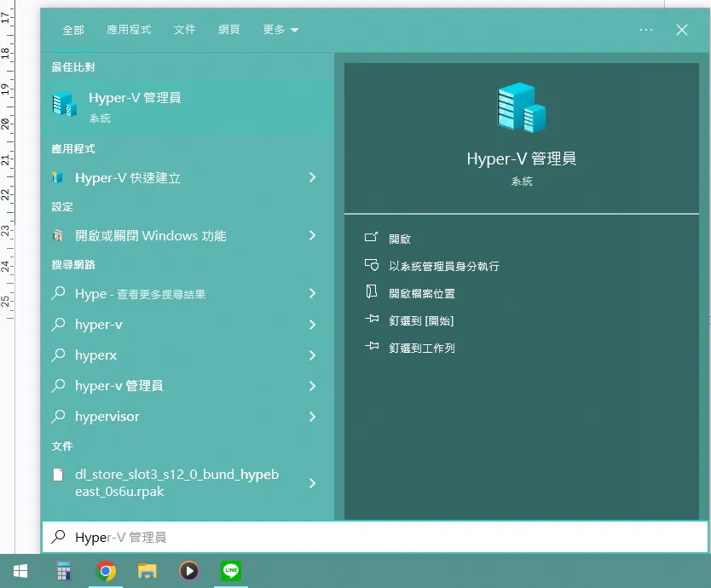The image size is (711, 588).
Task: Open the 更多 filter dropdown
Action: pos(280,30)
